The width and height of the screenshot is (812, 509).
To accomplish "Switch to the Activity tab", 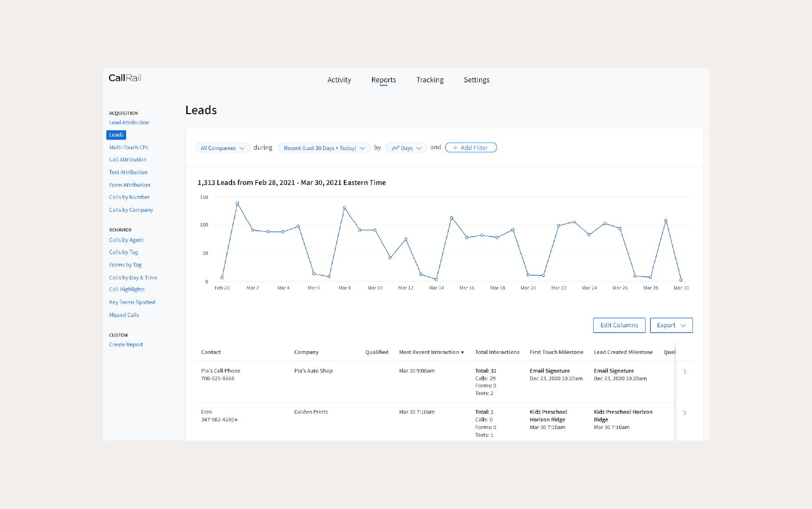I will [339, 80].
